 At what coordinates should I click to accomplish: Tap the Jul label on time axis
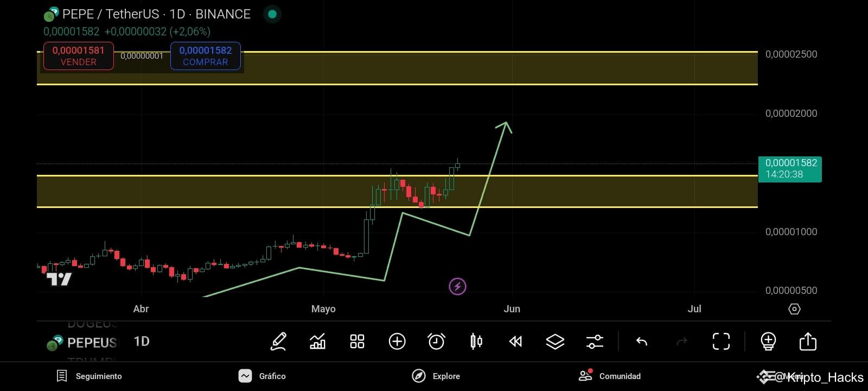(694, 309)
